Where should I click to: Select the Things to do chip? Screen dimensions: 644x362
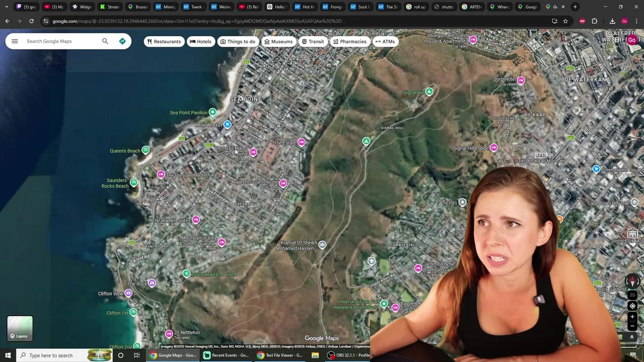tap(237, 42)
